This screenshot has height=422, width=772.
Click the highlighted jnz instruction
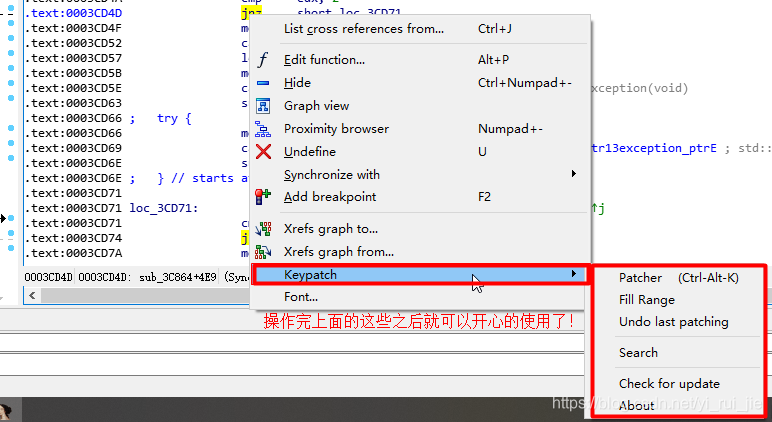(252, 13)
